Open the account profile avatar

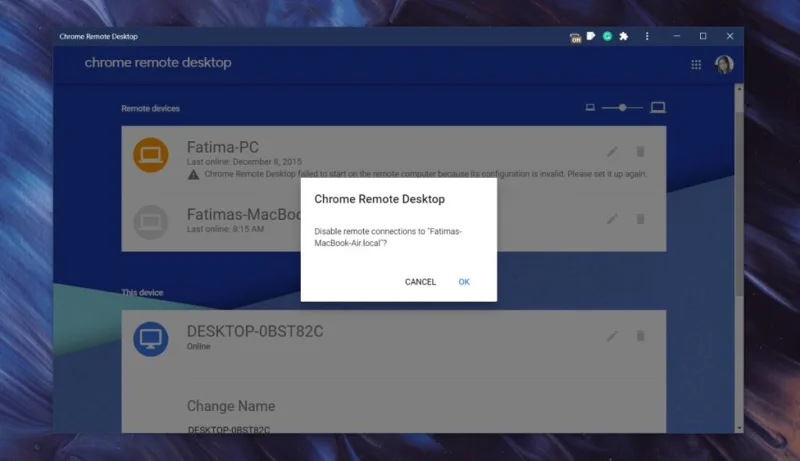[x=724, y=64]
